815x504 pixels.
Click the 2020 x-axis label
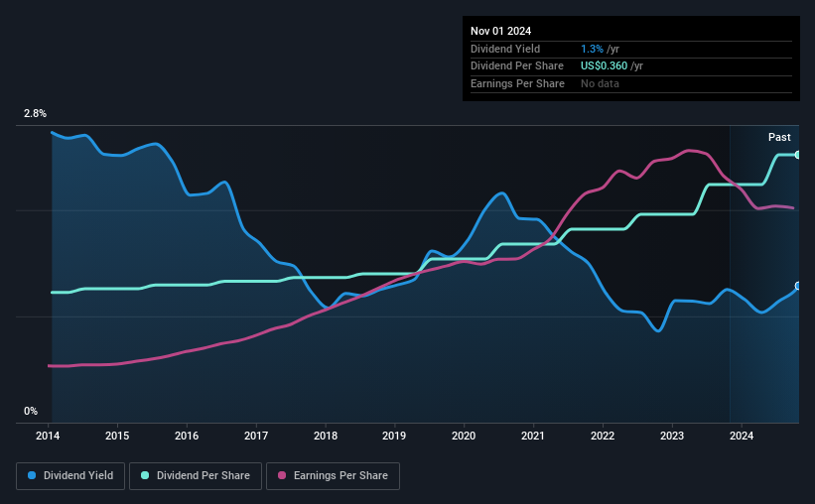click(464, 436)
